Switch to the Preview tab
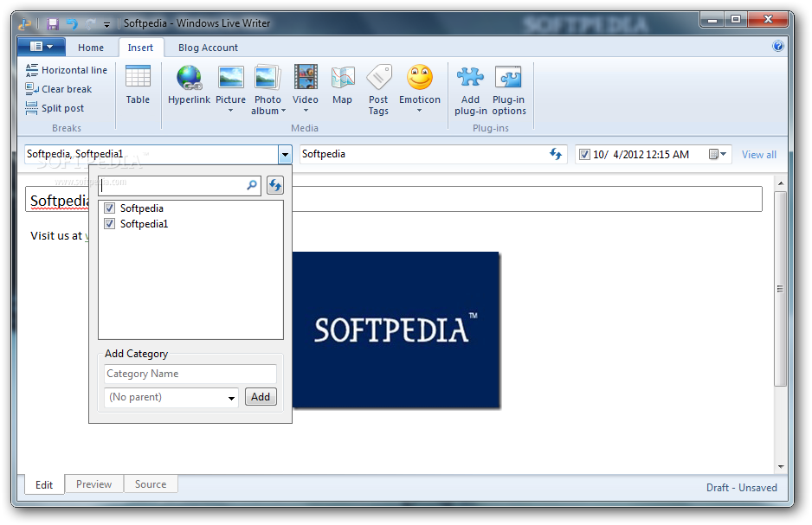This screenshot has width=812, height=525. (x=93, y=484)
